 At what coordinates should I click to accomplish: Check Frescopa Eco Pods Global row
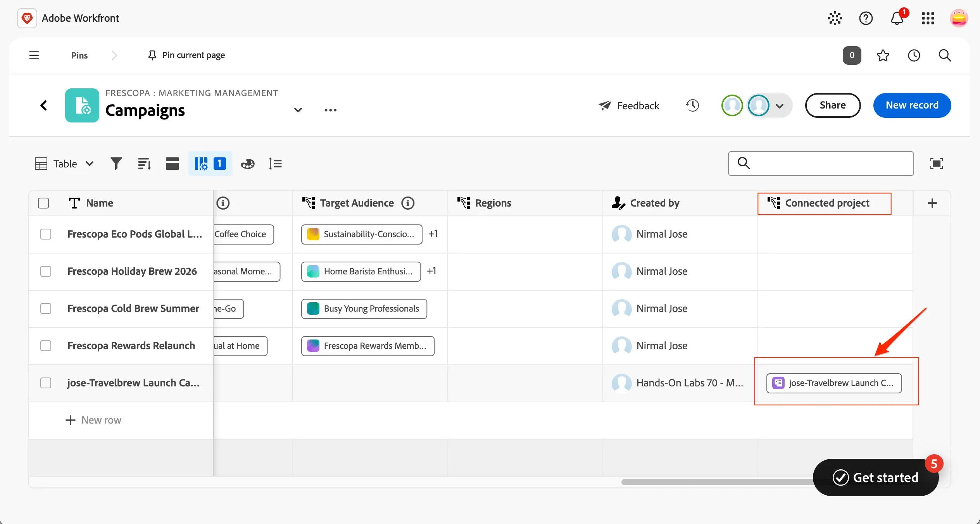(x=46, y=234)
